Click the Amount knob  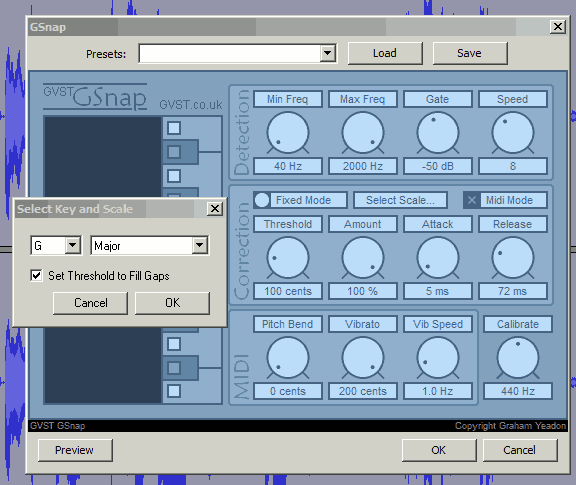pyautogui.click(x=363, y=258)
